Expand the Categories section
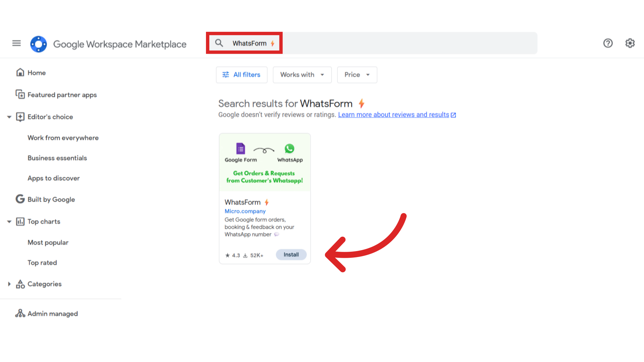The width and height of the screenshot is (644, 362). (x=9, y=284)
